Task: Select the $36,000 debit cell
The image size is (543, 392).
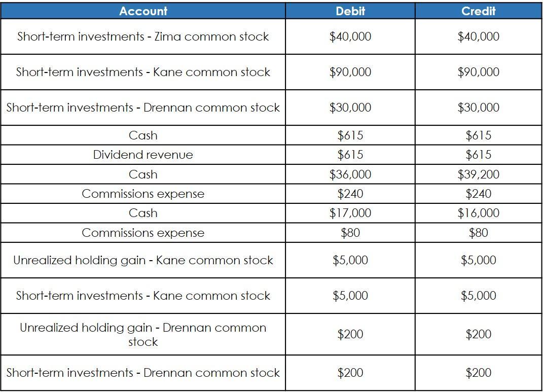Action: [350, 174]
